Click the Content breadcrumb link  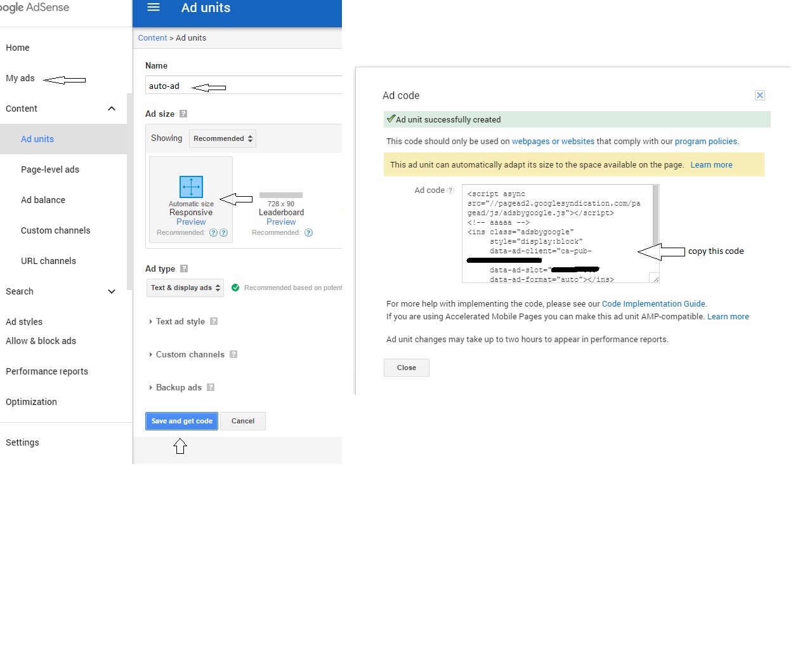152,38
